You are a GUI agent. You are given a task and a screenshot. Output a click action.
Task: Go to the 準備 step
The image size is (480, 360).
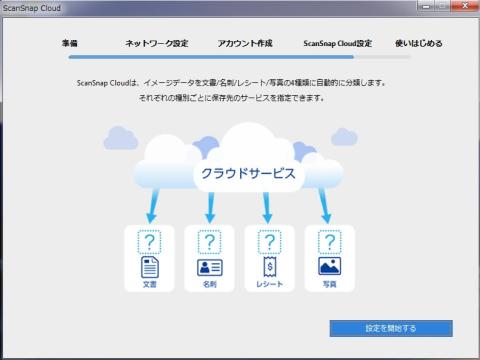pos(69,43)
